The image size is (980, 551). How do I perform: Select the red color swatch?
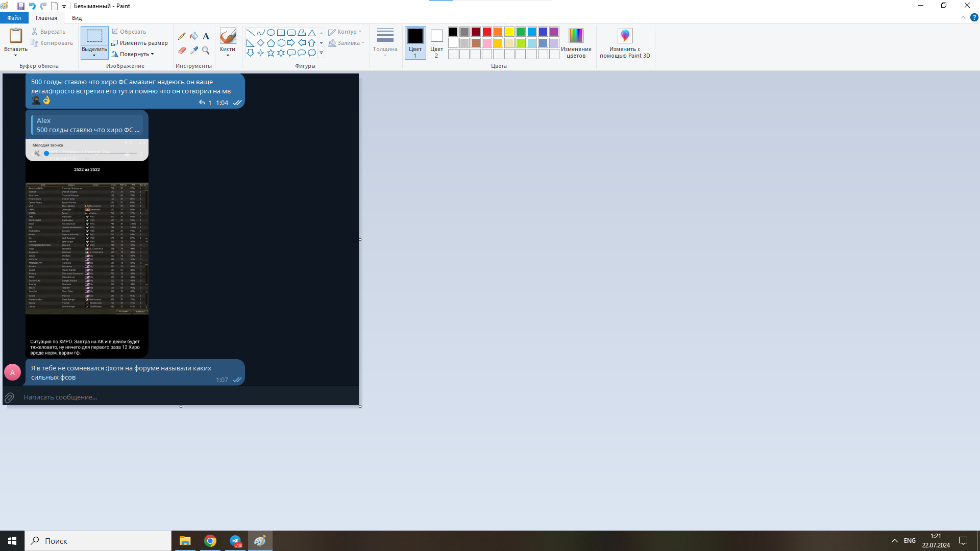[486, 31]
